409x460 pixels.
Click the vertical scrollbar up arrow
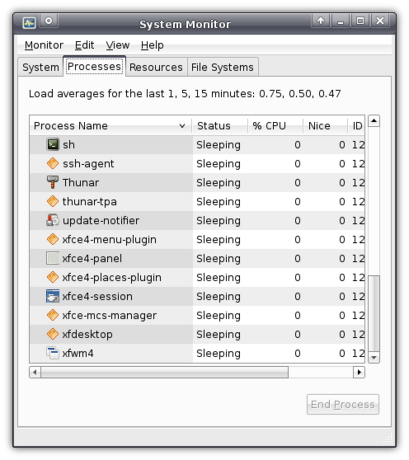(374, 121)
